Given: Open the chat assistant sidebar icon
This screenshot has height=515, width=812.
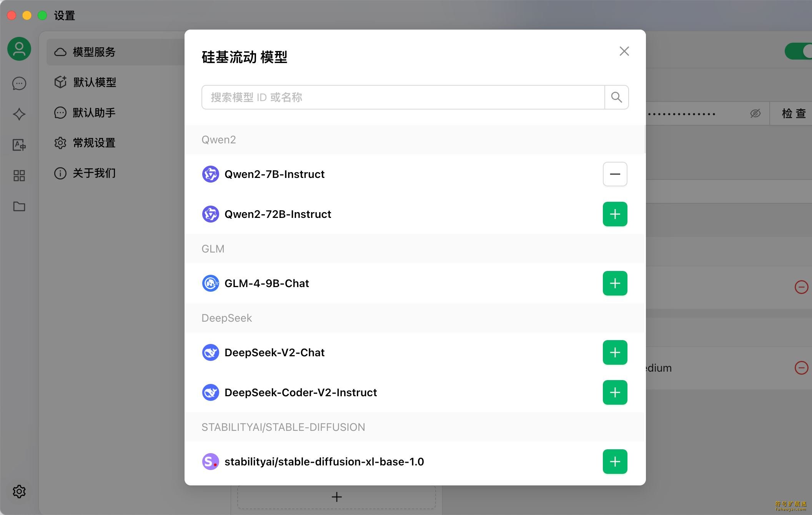Looking at the screenshot, I should (19, 83).
